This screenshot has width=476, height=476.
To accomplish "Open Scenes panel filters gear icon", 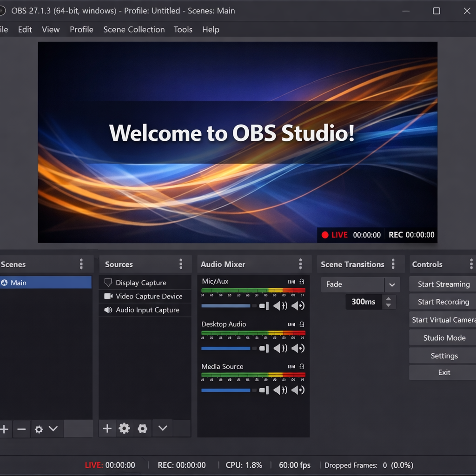I will point(40,429).
